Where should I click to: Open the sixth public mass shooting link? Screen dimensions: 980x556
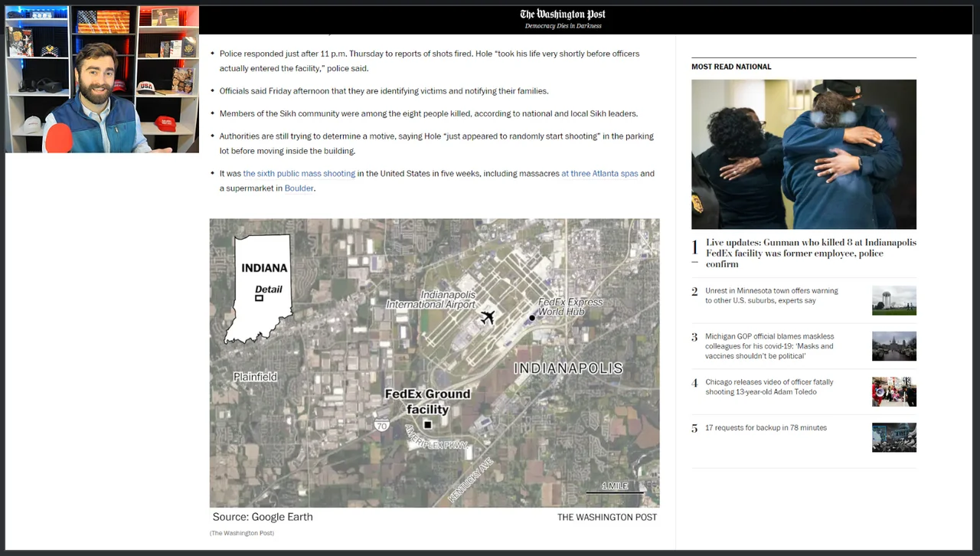[x=299, y=174]
